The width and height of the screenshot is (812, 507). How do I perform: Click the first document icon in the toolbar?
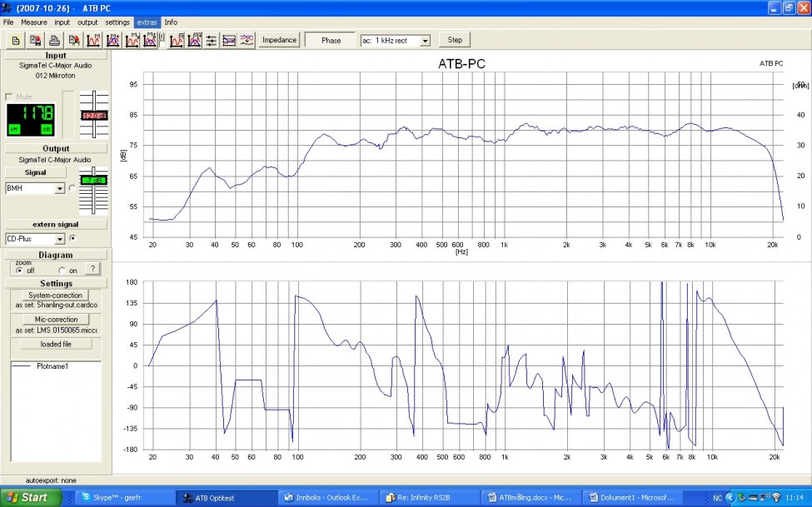pyautogui.click(x=16, y=40)
